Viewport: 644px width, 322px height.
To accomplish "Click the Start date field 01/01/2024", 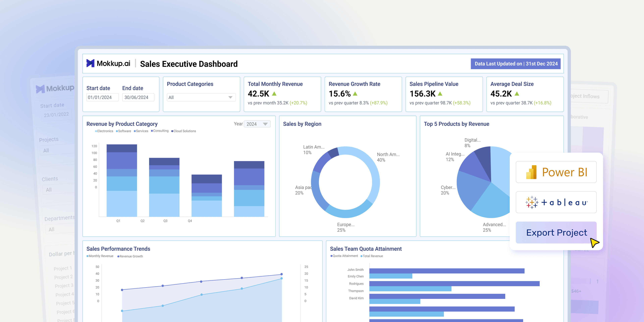I will pyautogui.click(x=102, y=97).
